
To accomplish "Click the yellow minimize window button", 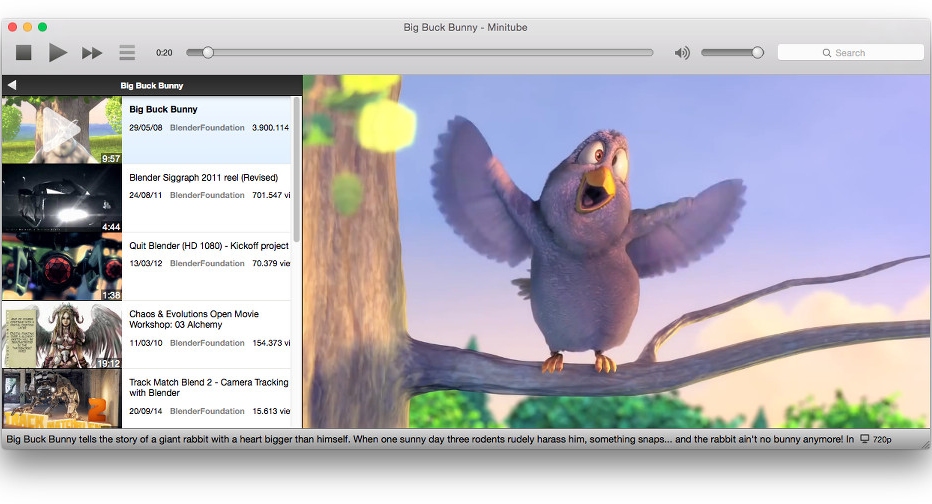I will point(27,27).
